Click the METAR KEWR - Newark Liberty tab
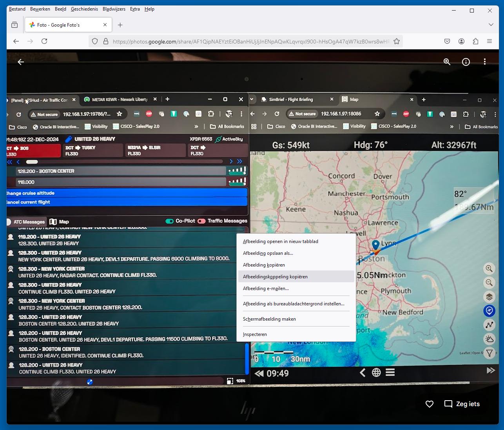This screenshot has height=430, width=504. pos(120,100)
